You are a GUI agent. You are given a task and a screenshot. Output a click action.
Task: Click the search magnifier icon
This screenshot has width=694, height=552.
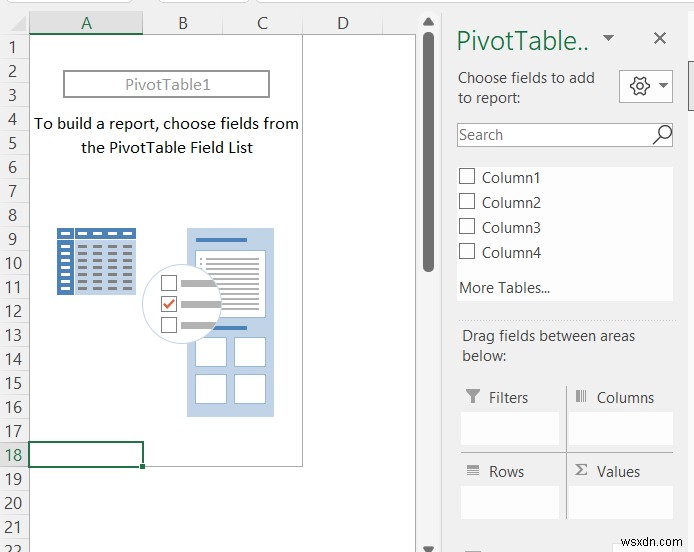click(662, 135)
